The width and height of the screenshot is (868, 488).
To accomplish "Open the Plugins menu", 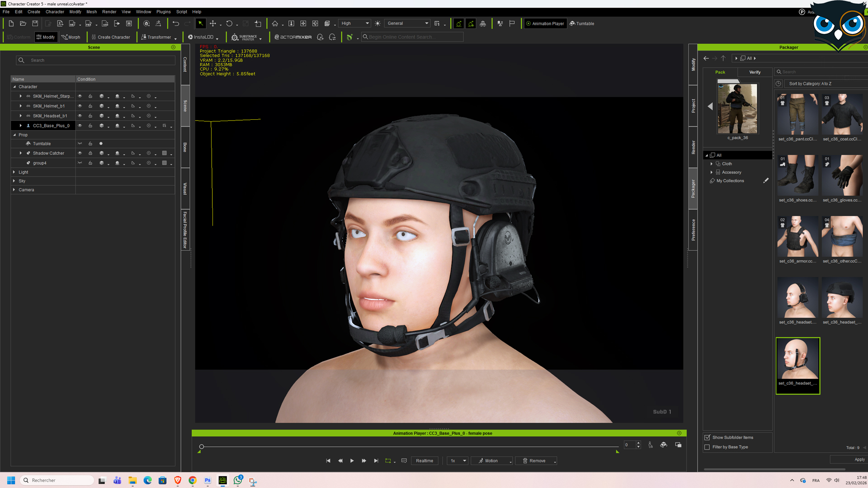I will pos(163,12).
